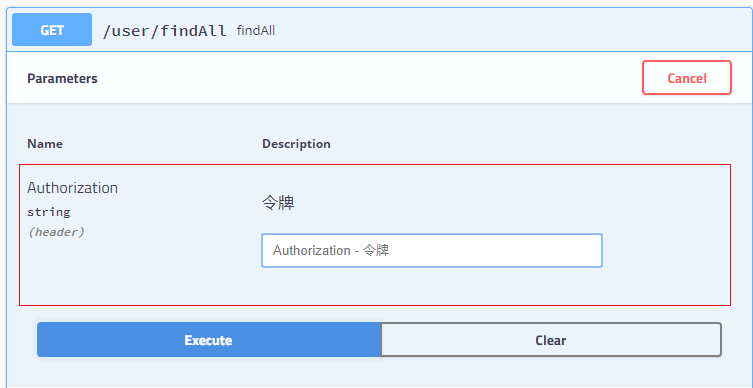The width and height of the screenshot is (753, 388).
Task: Click the findAll summary text
Action: [255, 31]
